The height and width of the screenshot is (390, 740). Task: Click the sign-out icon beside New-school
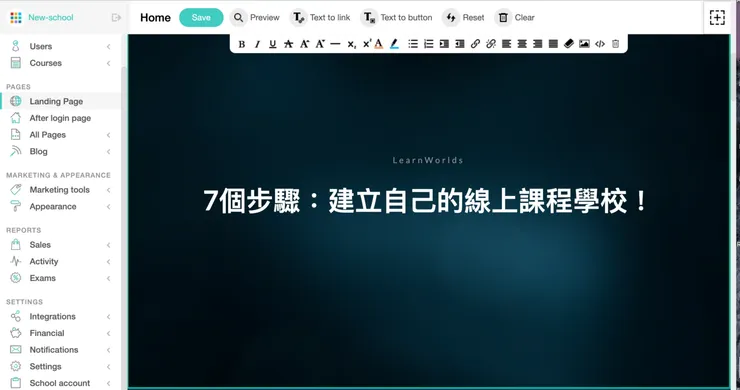116,17
